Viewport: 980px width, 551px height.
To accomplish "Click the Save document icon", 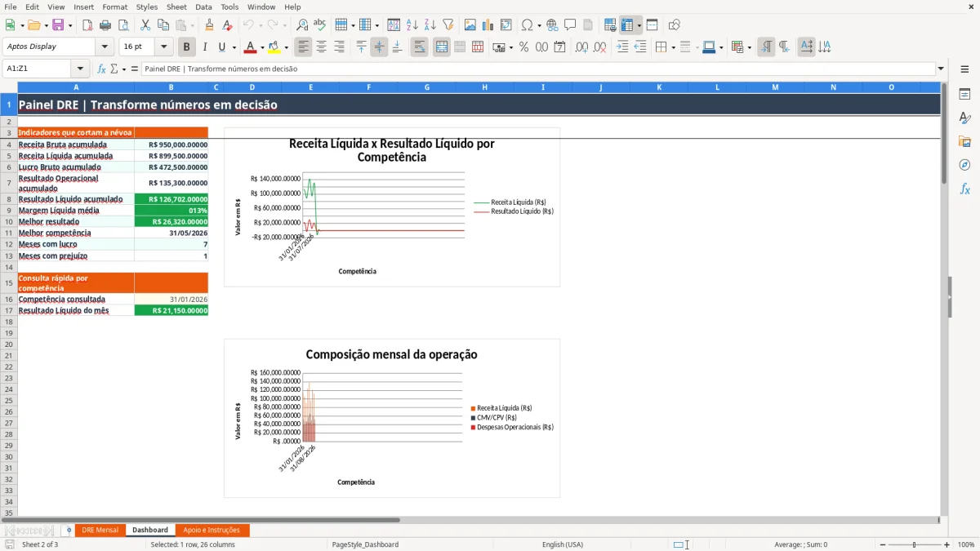I will click(58, 25).
